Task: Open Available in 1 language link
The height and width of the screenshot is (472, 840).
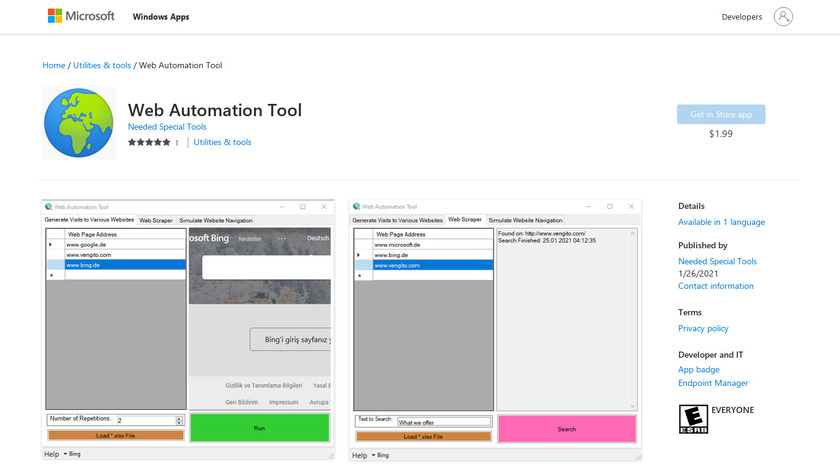Action: [x=721, y=222]
